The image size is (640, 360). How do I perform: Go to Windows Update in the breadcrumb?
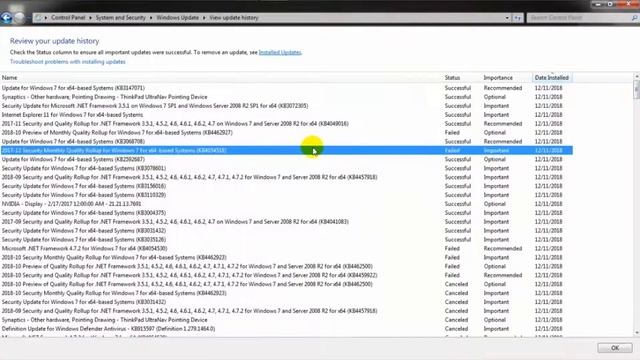click(178, 18)
